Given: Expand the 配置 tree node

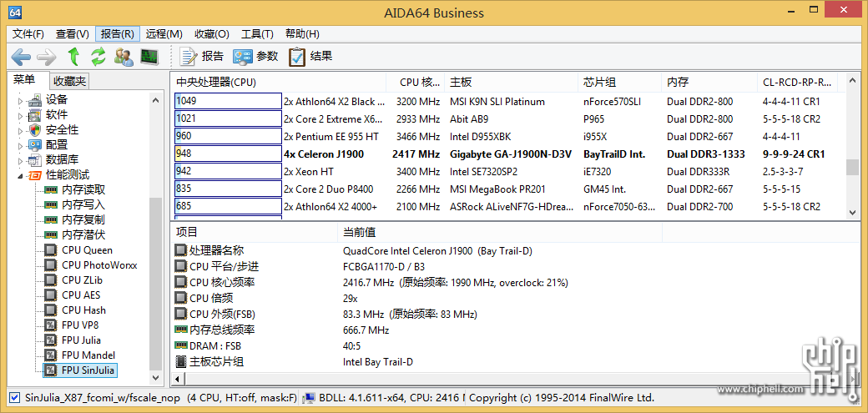Looking at the screenshot, I should [x=21, y=146].
